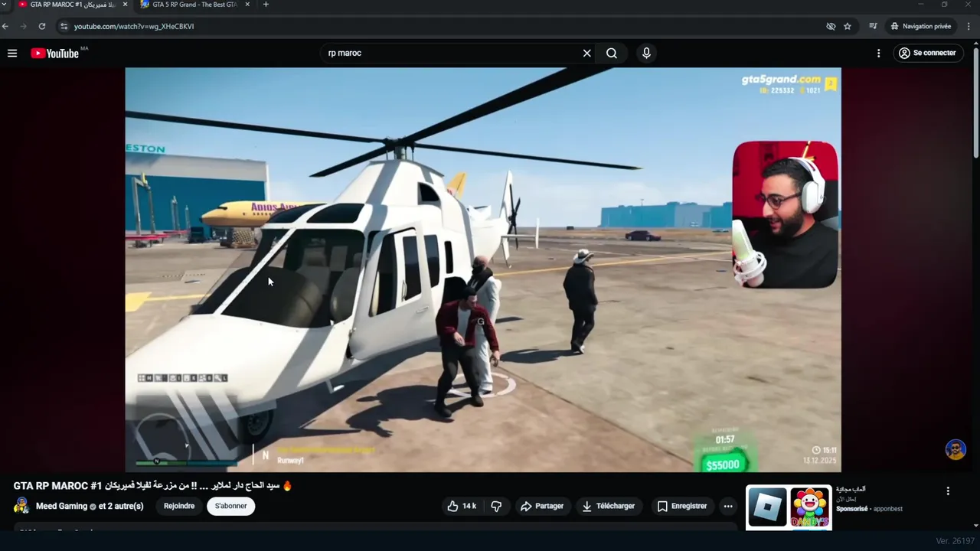Click Enregistrer to save the video
Image resolution: width=980 pixels, height=551 pixels.
pos(682,506)
